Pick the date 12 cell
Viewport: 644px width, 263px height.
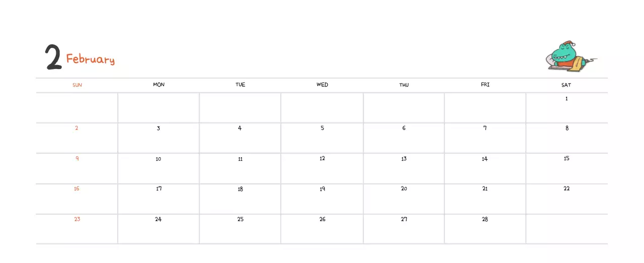(x=322, y=168)
